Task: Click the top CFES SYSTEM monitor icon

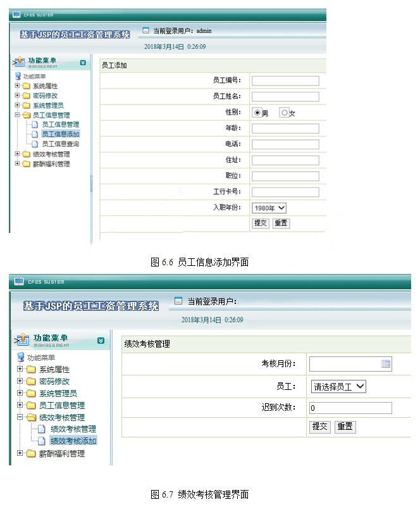Action: (16, 15)
